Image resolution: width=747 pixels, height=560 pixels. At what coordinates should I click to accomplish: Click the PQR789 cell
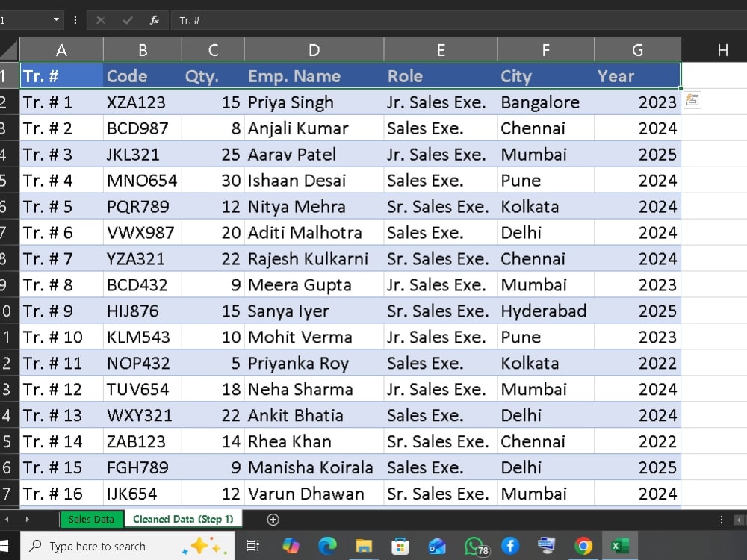[x=143, y=207]
